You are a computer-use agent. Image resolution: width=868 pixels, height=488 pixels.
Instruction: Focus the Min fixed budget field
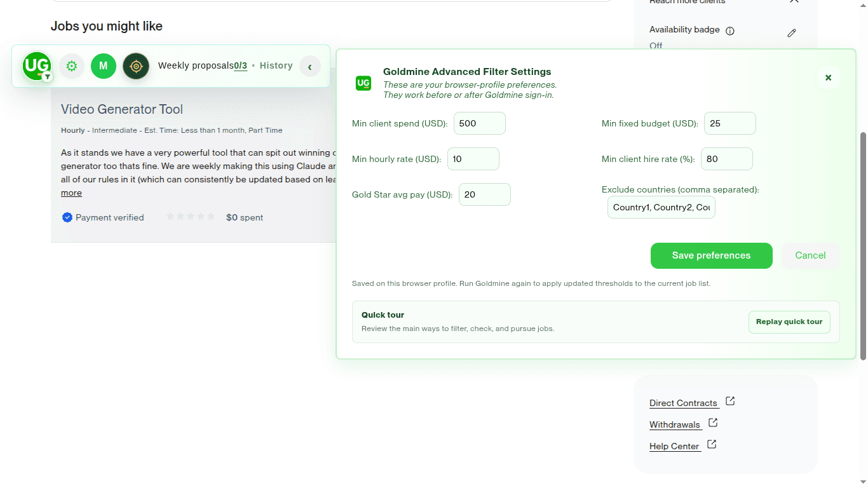(x=730, y=123)
